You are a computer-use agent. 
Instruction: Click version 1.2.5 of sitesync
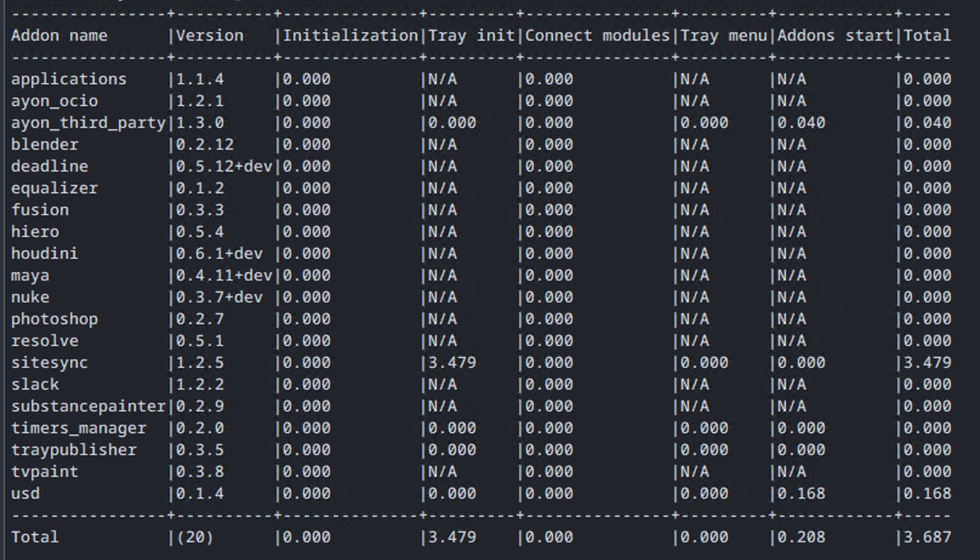(x=200, y=363)
